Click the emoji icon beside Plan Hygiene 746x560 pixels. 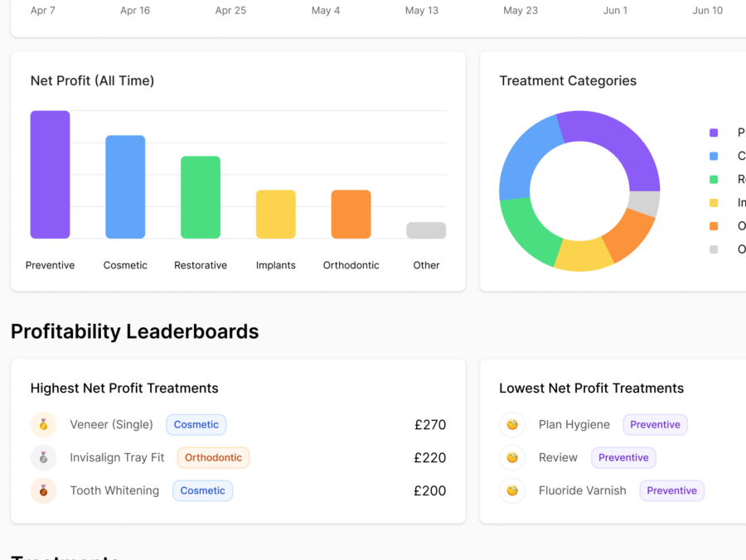click(x=512, y=424)
